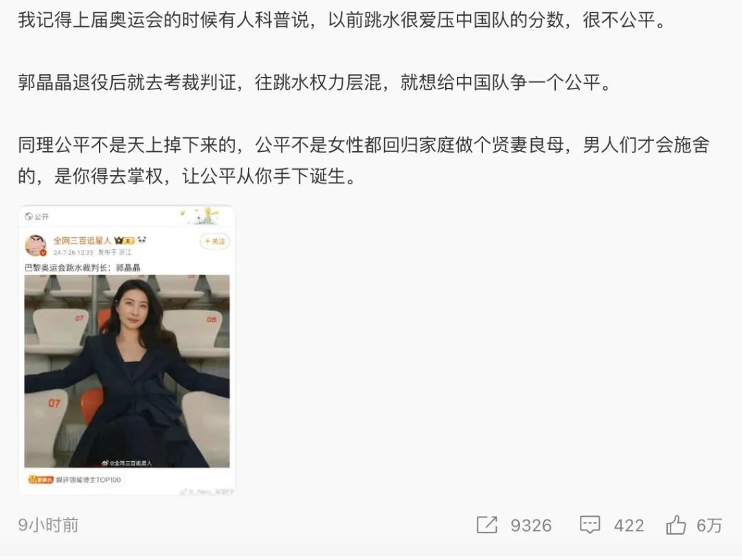
Task: Click the 公开 globe visibility icon
Action: click(28, 217)
